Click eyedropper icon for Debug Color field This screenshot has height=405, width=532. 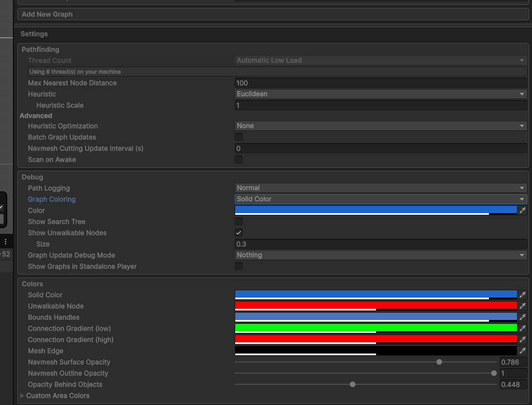(x=522, y=210)
